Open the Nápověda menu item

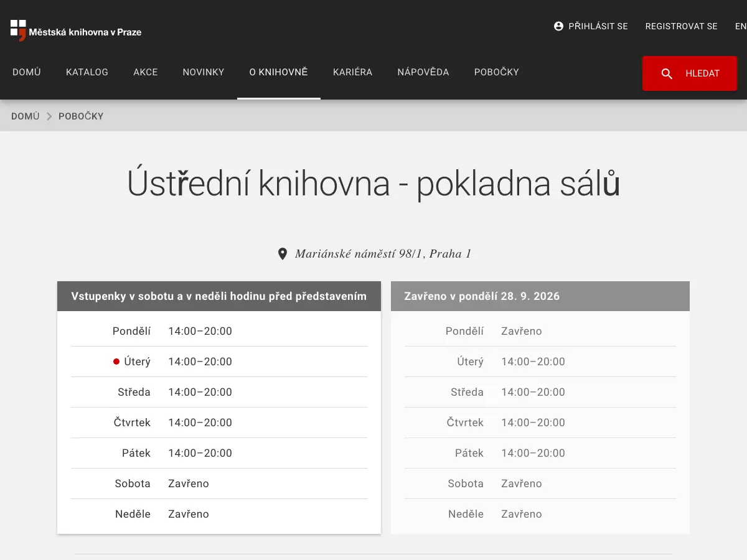[x=423, y=72]
